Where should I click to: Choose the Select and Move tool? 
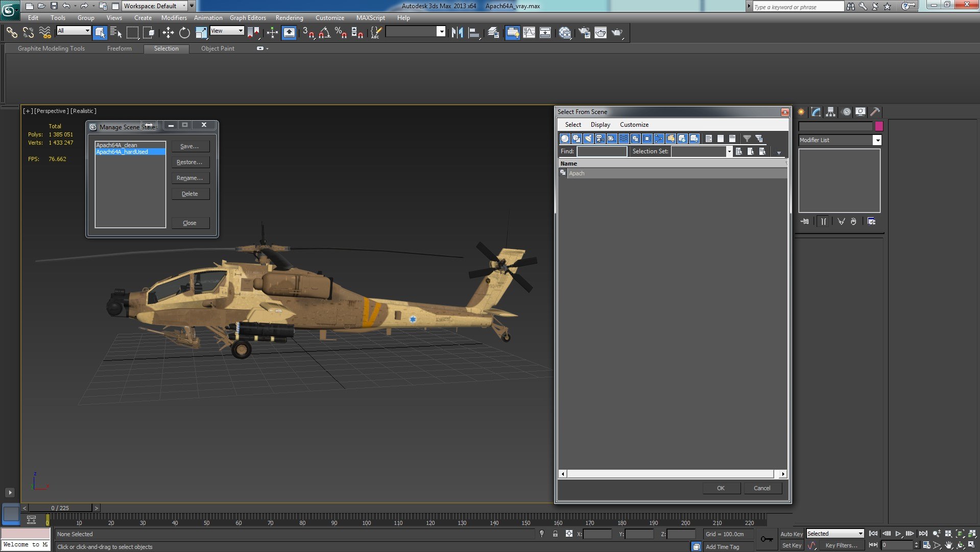coord(168,33)
